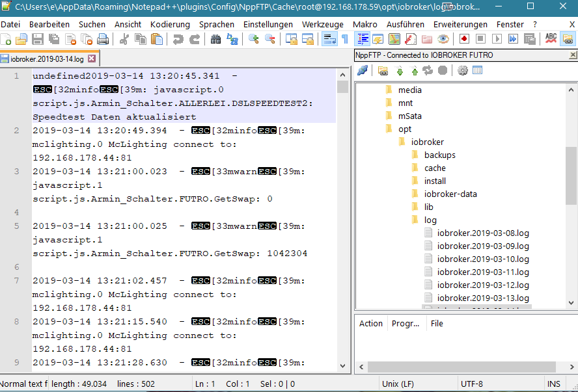Select the iobroker folder in the tree
This screenshot has height=392, width=578.
tap(427, 142)
